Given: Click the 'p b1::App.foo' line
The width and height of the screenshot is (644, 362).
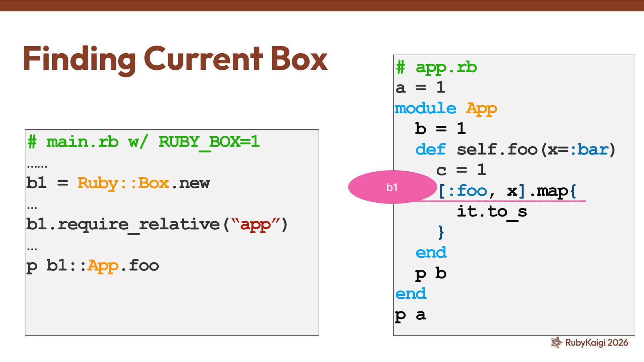Looking at the screenshot, I should click(x=93, y=265).
